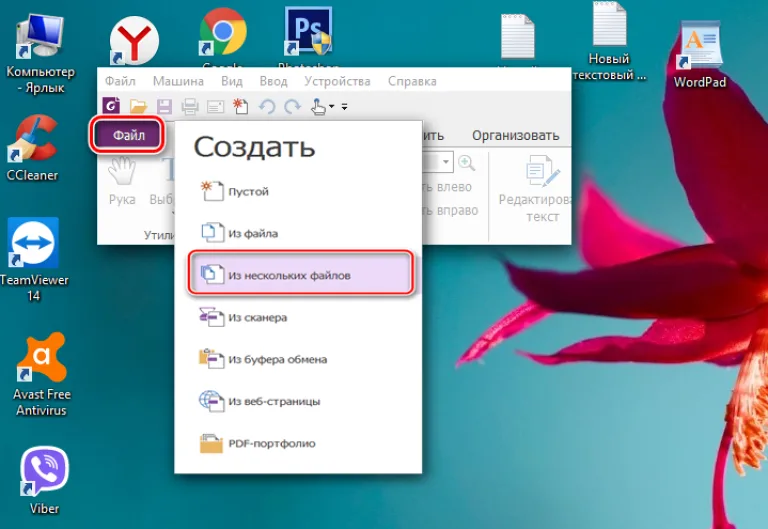Click the redo arrow icon
768x529 pixels.
click(x=292, y=106)
